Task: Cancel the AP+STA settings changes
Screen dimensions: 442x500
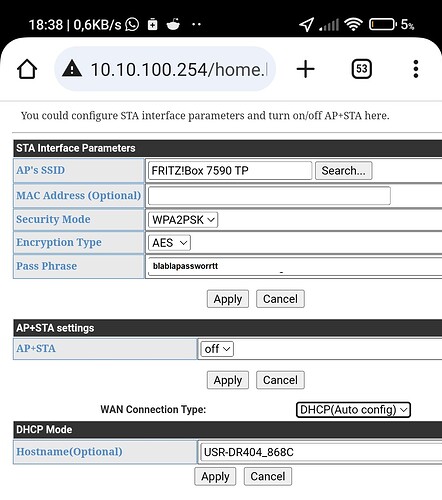Action: pos(280,380)
